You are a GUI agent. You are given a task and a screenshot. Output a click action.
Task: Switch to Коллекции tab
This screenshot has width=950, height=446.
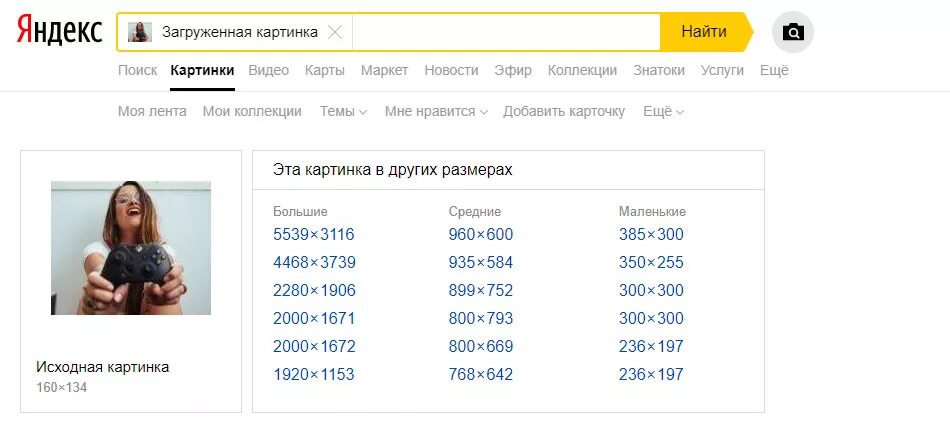tap(582, 70)
